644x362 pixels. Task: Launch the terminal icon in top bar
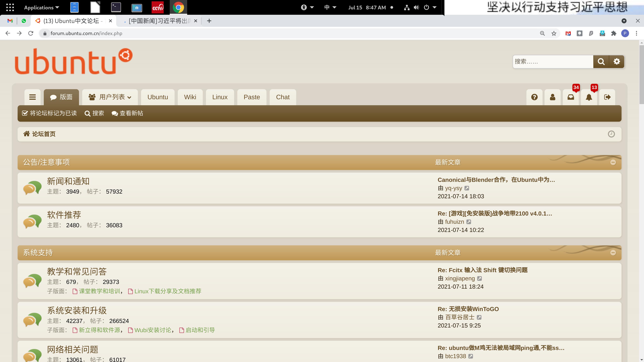point(116,8)
